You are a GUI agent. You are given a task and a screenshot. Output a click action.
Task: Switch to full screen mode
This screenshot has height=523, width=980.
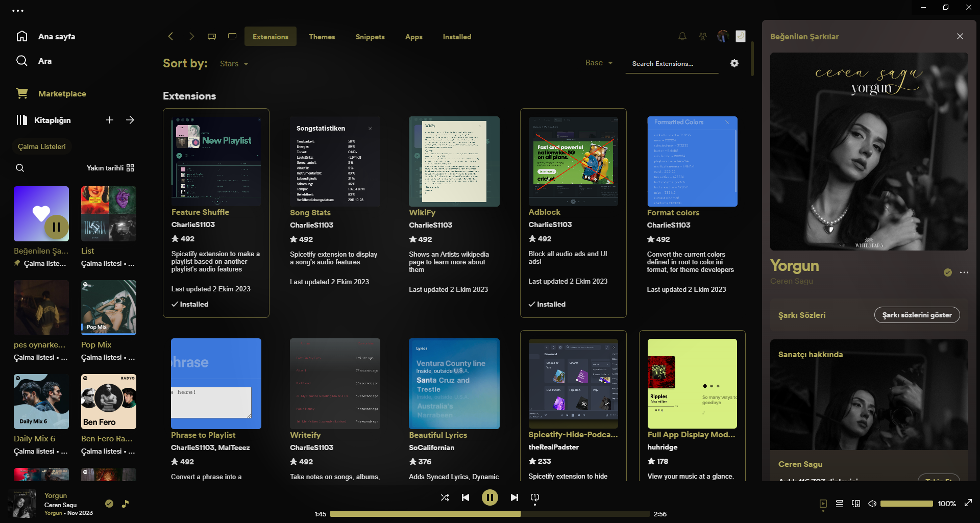pyautogui.click(x=968, y=503)
